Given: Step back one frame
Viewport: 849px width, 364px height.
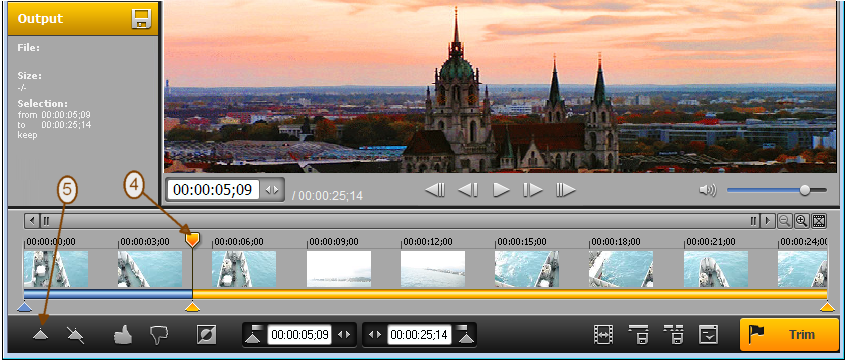Looking at the screenshot, I should tap(468, 190).
